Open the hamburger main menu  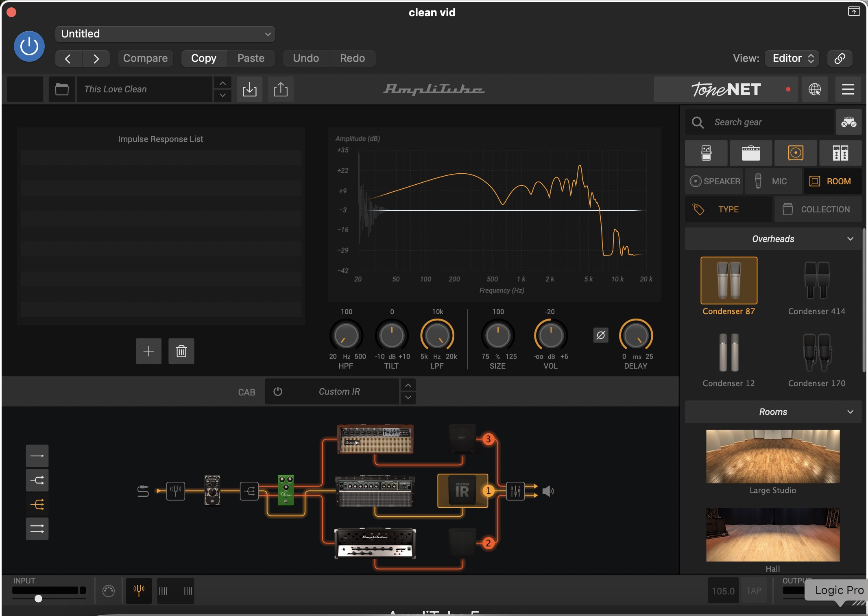[848, 89]
